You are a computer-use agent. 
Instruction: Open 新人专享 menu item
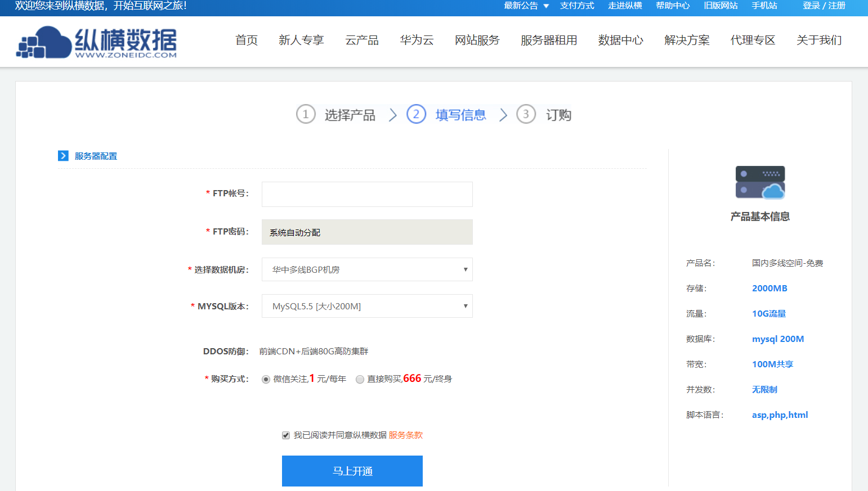[x=301, y=40]
